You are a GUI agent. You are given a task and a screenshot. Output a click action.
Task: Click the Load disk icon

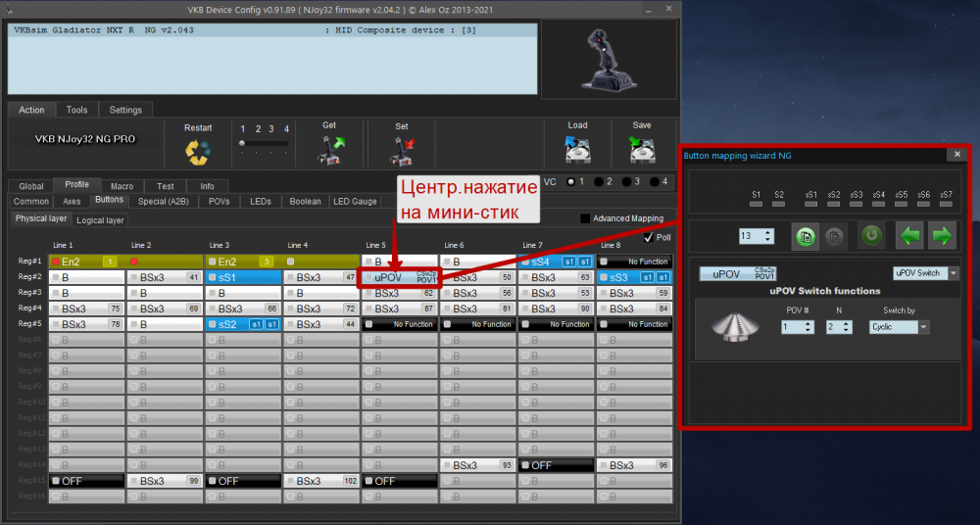pyautogui.click(x=577, y=151)
